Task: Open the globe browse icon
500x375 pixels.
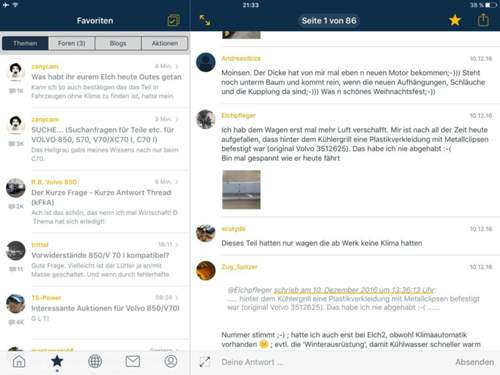Action: pyautogui.click(x=95, y=361)
